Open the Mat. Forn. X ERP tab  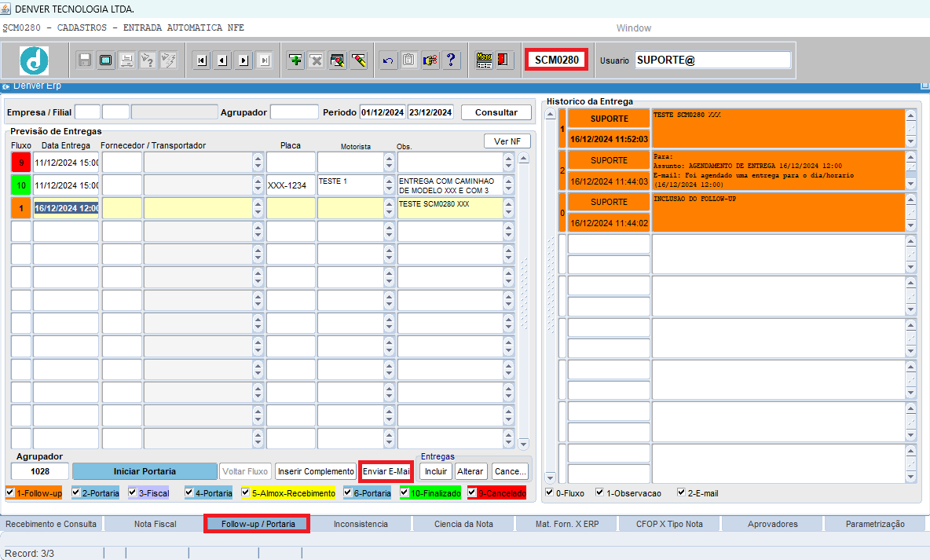click(x=567, y=524)
